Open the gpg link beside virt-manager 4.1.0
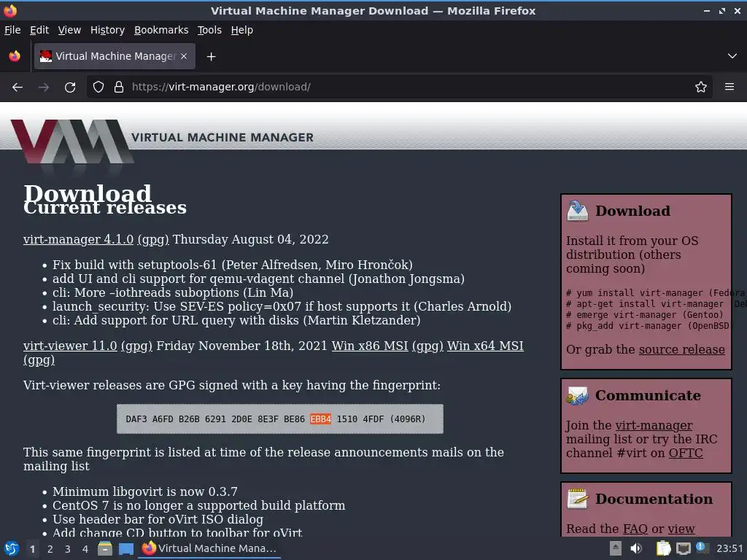 point(153,239)
